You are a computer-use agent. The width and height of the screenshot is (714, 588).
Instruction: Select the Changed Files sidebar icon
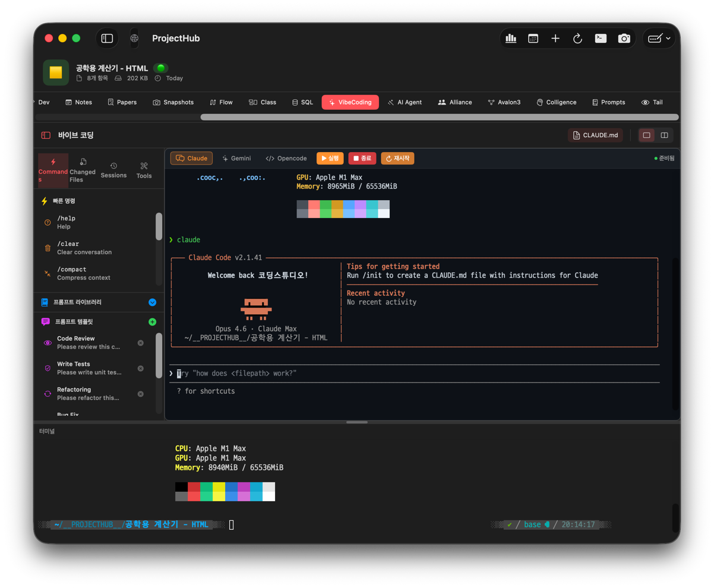tap(83, 170)
